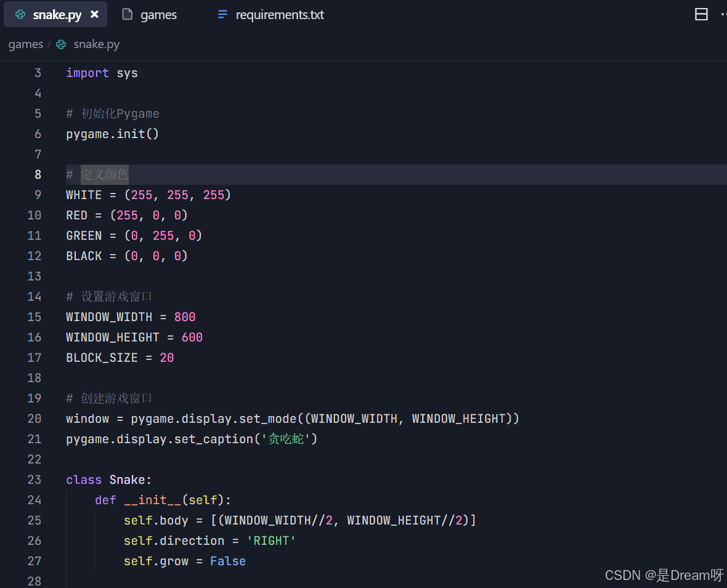Click the Python icon in the breadcrumb
727x588 pixels.
tap(61, 44)
